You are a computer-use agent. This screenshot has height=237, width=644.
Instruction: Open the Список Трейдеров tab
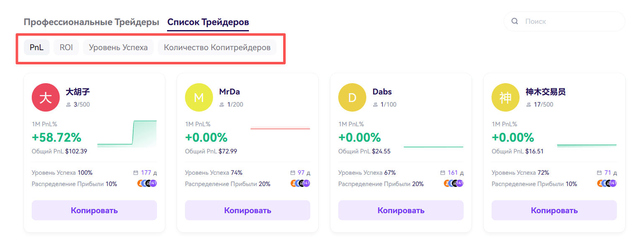(x=208, y=22)
